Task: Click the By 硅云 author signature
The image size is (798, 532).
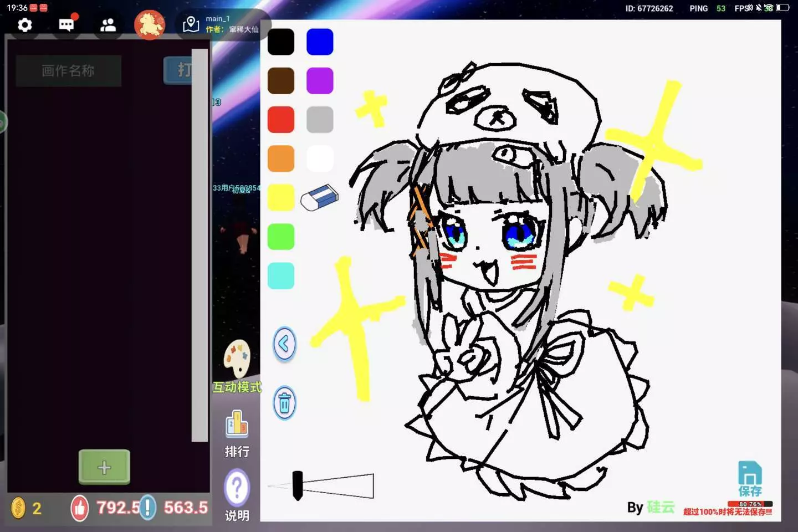Action: point(651,508)
